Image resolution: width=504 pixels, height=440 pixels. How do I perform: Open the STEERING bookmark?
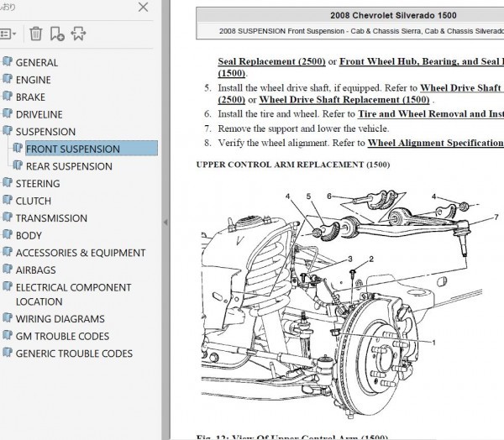(38, 184)
